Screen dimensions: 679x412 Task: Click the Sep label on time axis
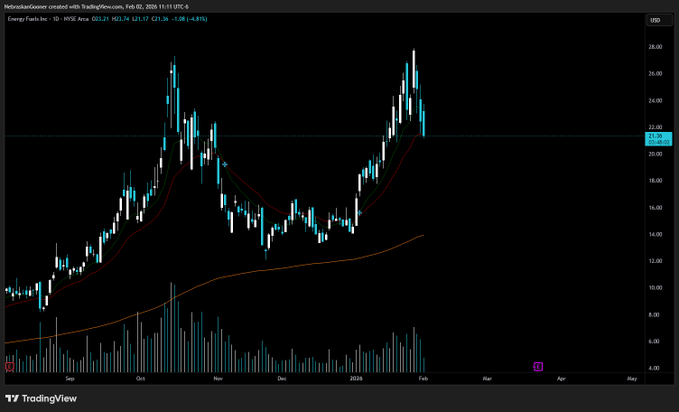[x=69, y=380]
